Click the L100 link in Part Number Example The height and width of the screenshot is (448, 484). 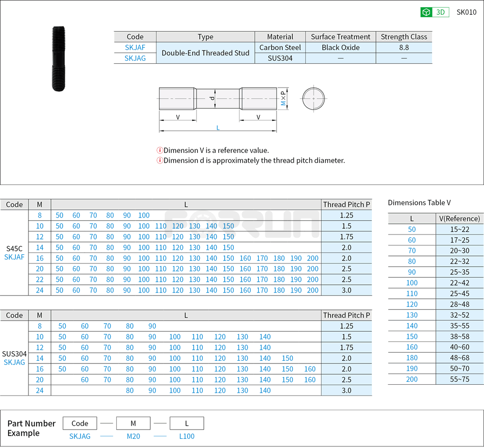click(187, 436)
